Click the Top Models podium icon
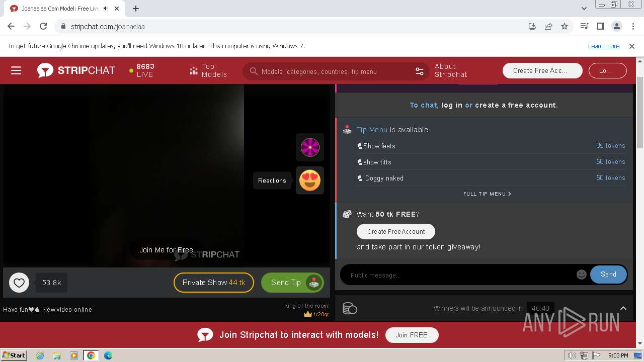Viewport: 644px width, 362px height. [194, 70]
